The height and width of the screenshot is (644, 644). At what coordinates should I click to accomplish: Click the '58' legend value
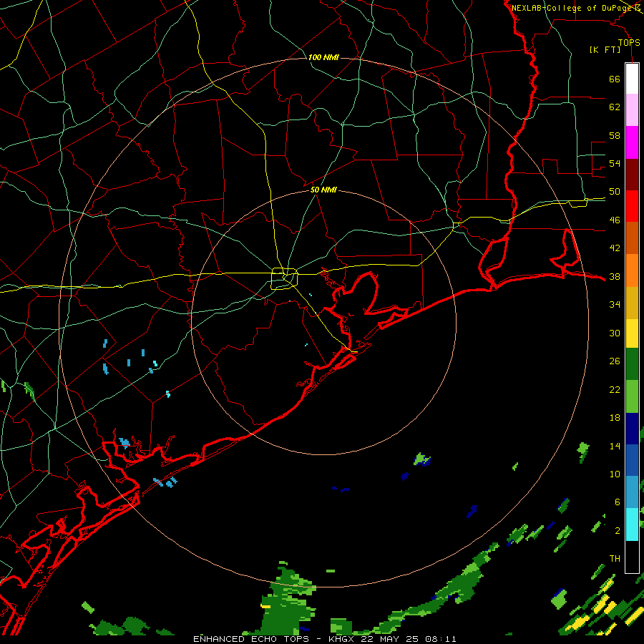point(615,135)
